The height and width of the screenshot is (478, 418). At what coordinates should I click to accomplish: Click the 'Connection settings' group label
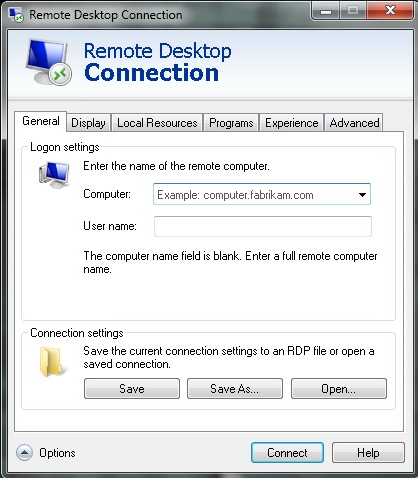click(x=77, y=333)
